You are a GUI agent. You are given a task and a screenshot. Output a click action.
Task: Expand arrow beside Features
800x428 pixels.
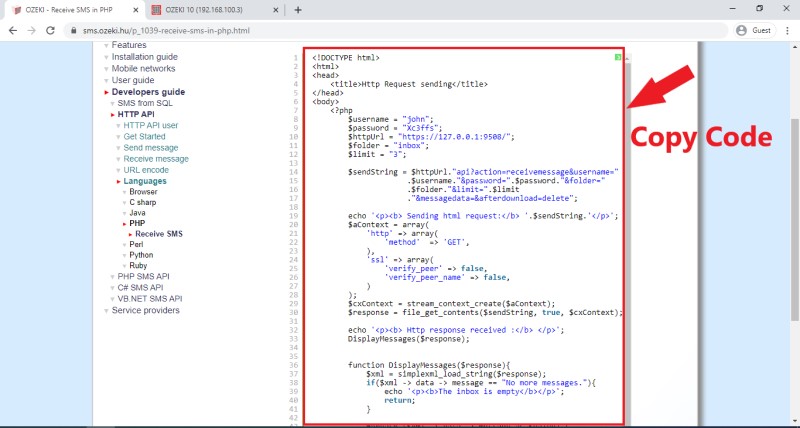pyautogui.click(x=106, y=45)
